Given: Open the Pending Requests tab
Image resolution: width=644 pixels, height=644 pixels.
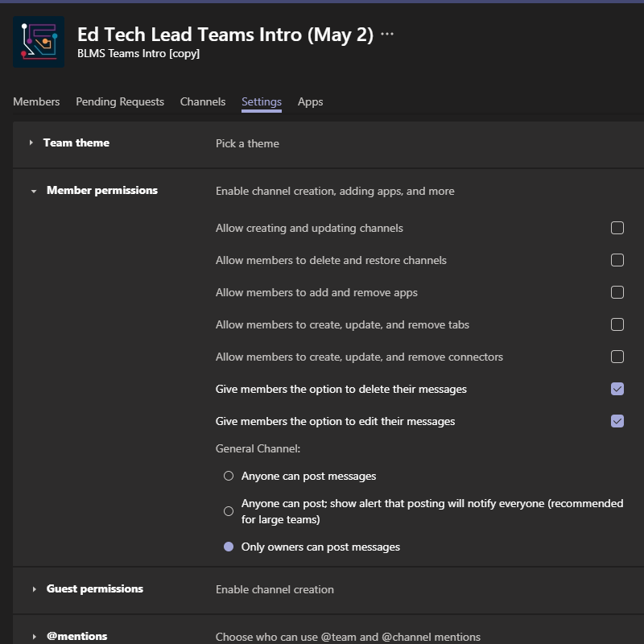Looking at the screenshot, I should click(120, 101).
